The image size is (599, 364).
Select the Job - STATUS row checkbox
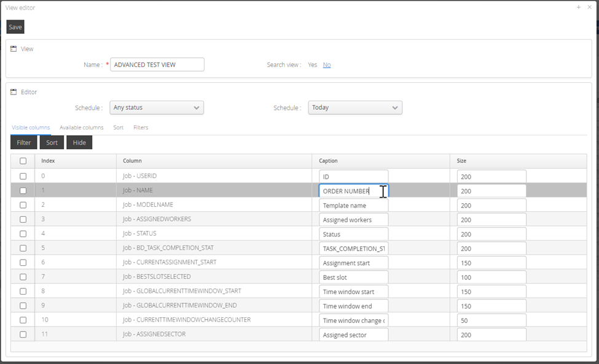click(x=23, y=234)
